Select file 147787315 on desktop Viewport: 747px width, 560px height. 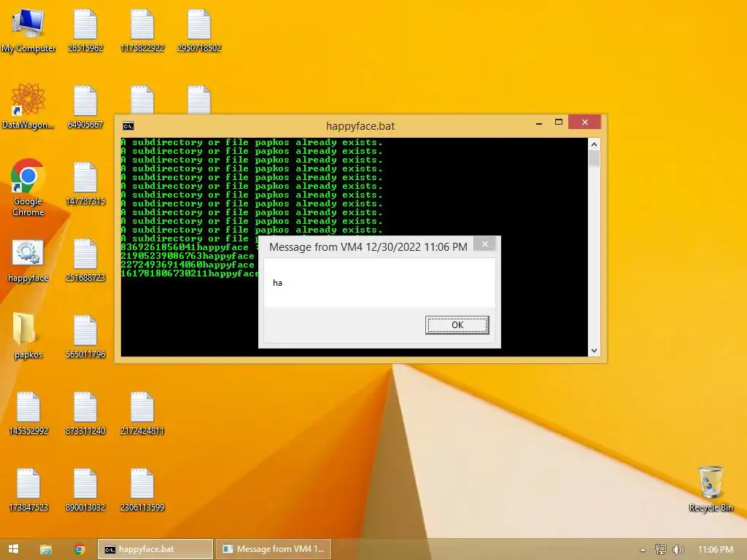point(85,184)
